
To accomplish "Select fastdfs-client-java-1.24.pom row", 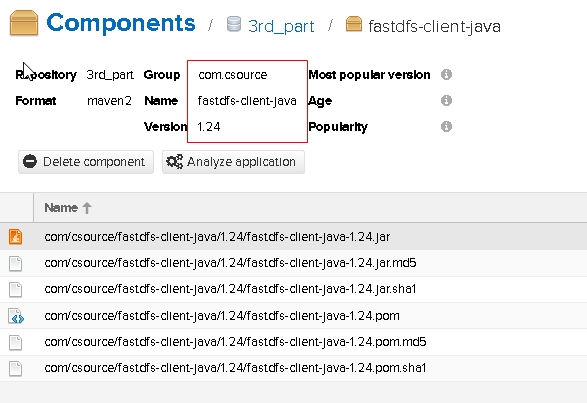I will [x=294, y=316].
